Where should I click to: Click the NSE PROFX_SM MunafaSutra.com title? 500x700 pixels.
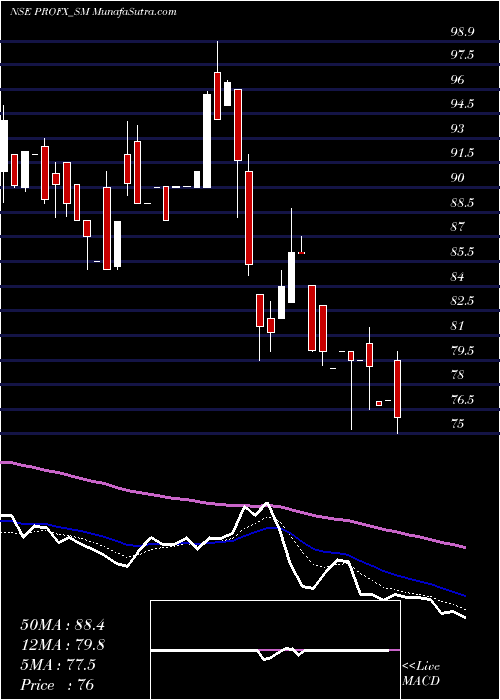coord(93,12)
